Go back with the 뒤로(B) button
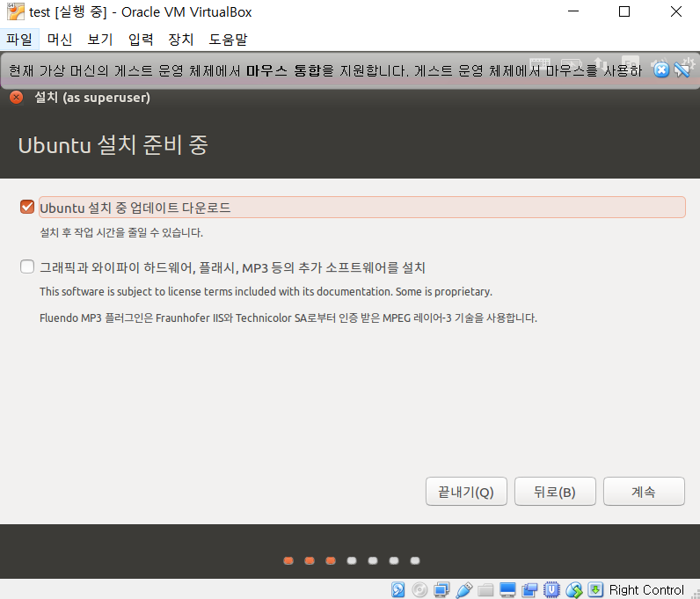 click(x=555, y=492)
